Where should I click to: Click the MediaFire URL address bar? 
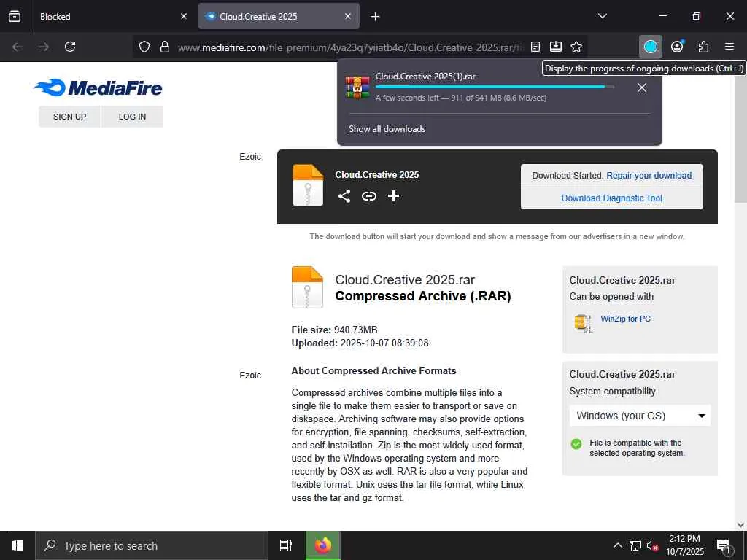click(350, 47)
